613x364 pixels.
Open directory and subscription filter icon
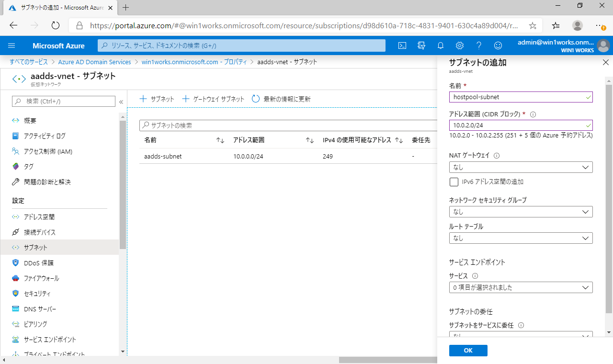(421, 45)
